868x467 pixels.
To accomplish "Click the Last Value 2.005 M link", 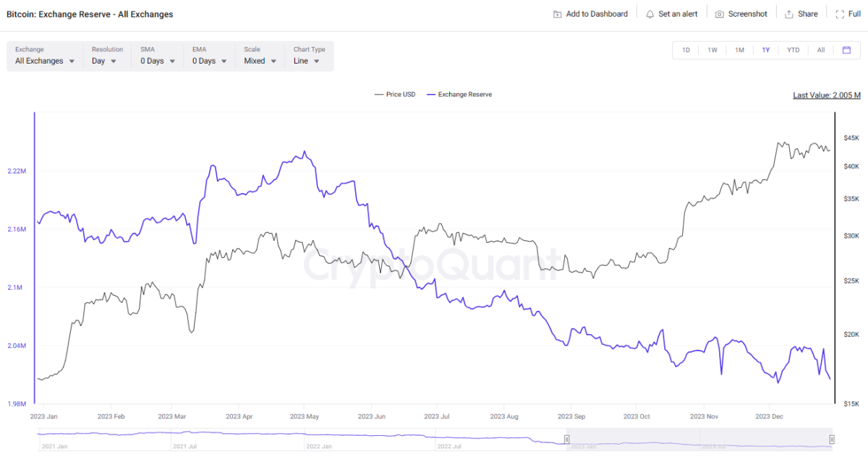I will [x=826, y=95].
